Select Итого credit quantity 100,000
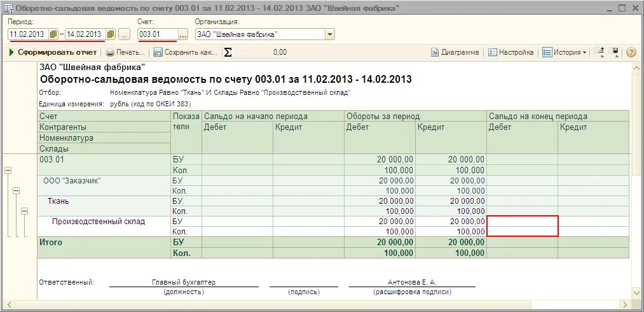 point(451,253)
